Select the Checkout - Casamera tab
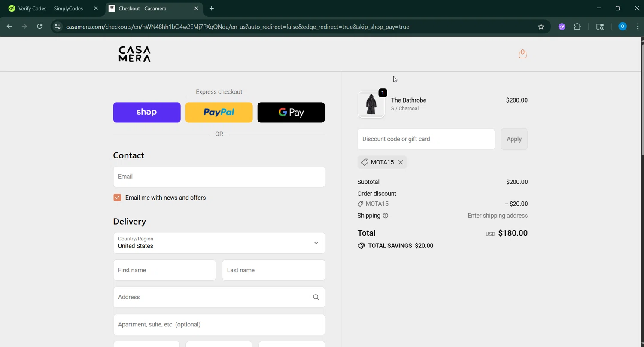Viewport: 644px width, 347px height. (x=154, y=9)
